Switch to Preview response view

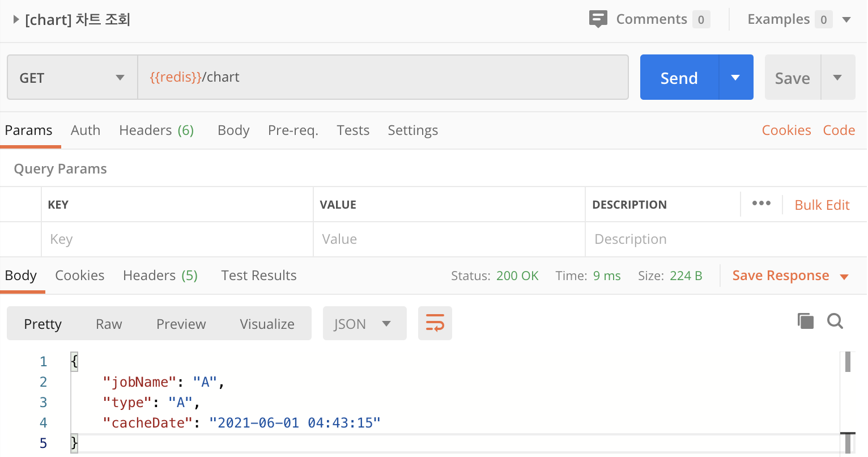[181, 324]
